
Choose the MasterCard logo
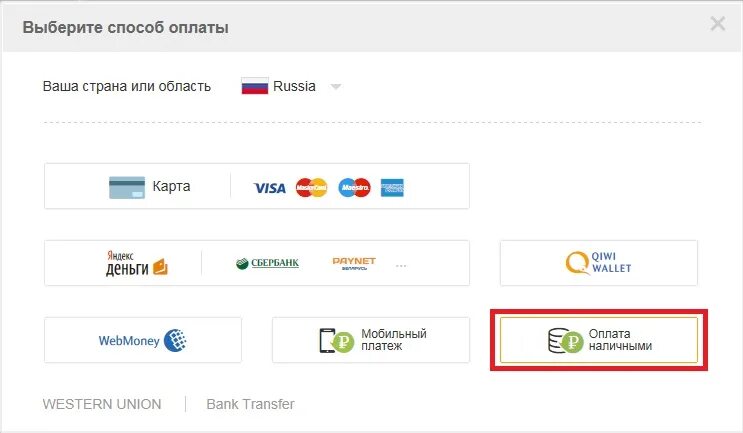coord(311,188)
